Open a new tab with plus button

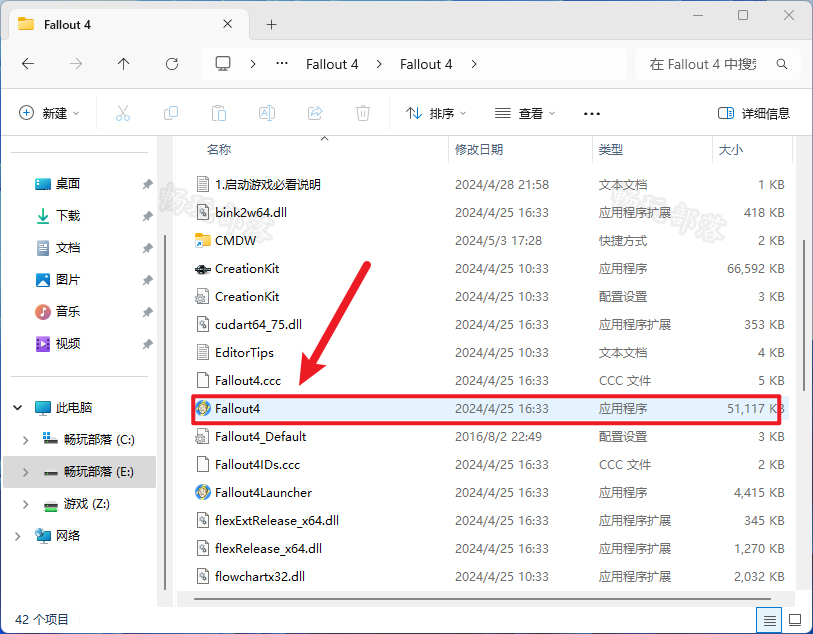pyautogui.click(x=271, y=24)
